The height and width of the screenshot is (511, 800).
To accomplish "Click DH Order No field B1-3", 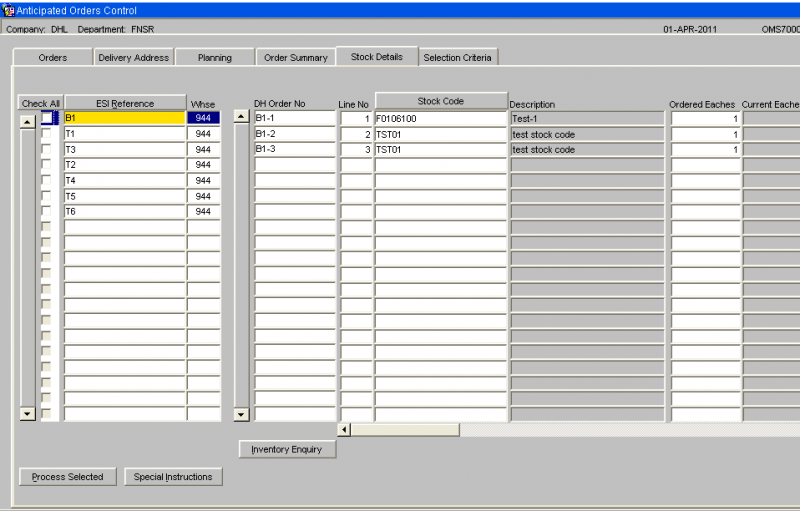I will pos(295,149).
